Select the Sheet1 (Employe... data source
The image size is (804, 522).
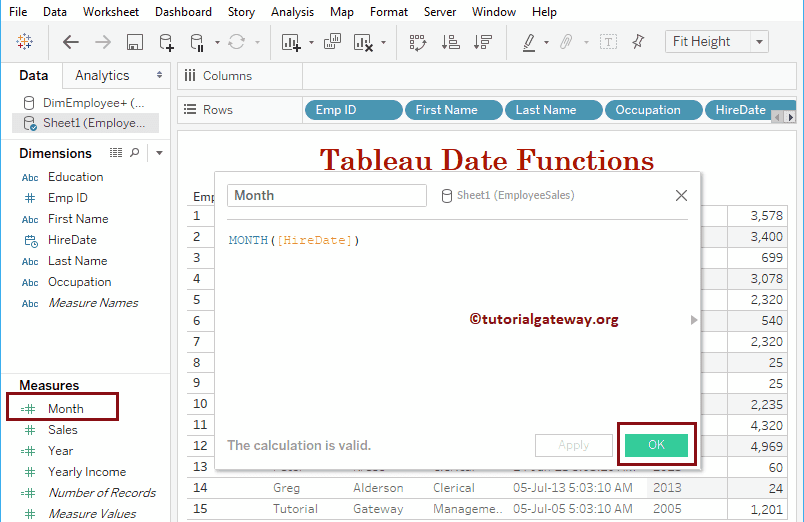85,123
